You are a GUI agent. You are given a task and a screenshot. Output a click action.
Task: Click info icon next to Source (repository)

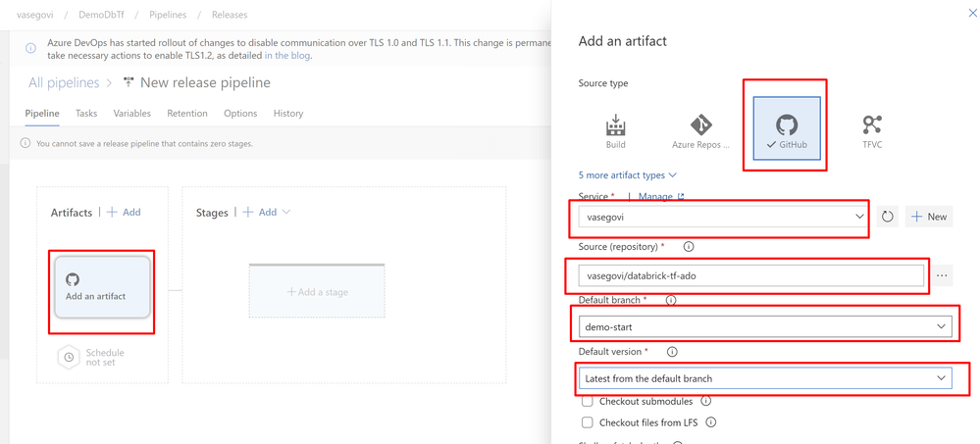tap(689, 247)
